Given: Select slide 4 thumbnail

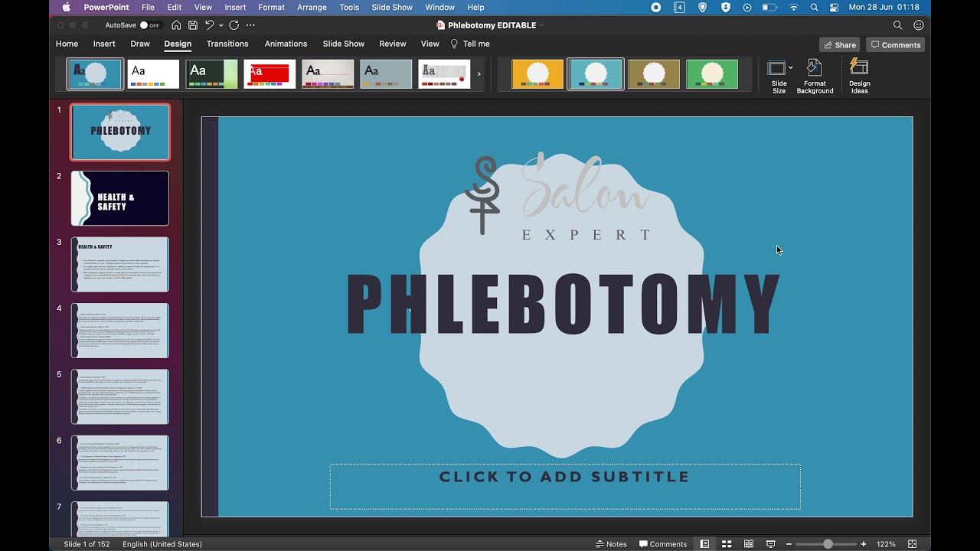Looking at the screenshot, I should click(120, 331).
